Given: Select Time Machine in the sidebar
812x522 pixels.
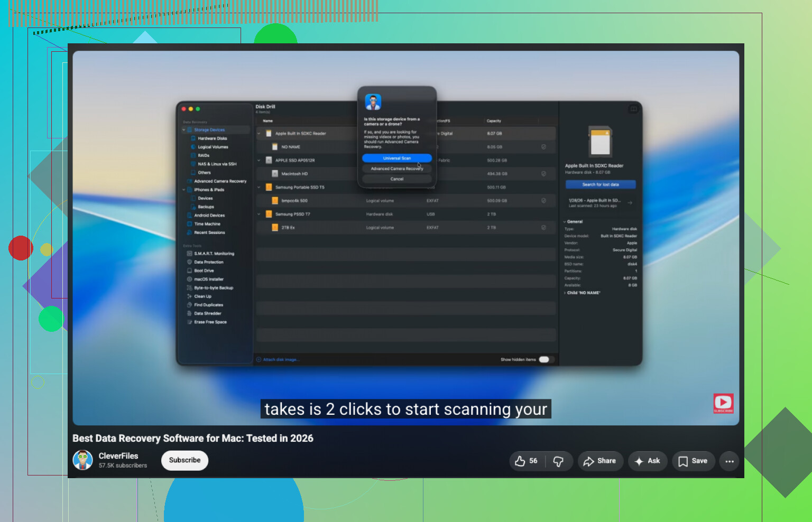Looking at the screenshot, I should [x=207, y=224].
